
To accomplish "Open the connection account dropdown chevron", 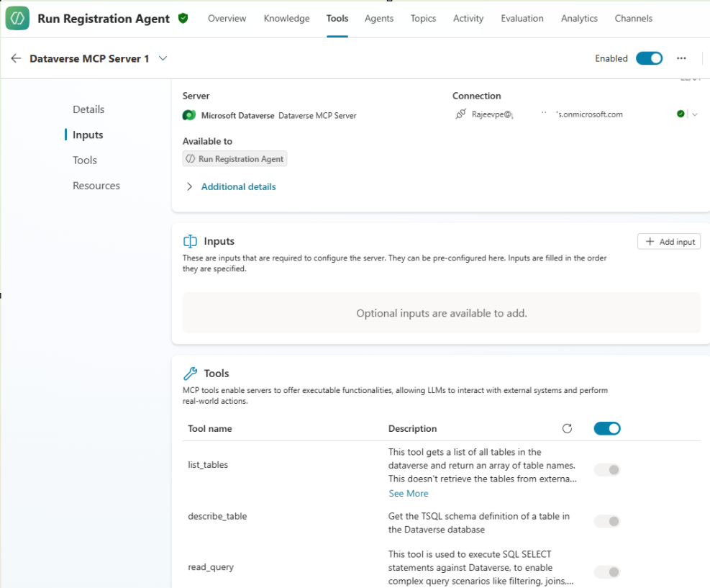I will pyautogui.click(x=694, y=114).
